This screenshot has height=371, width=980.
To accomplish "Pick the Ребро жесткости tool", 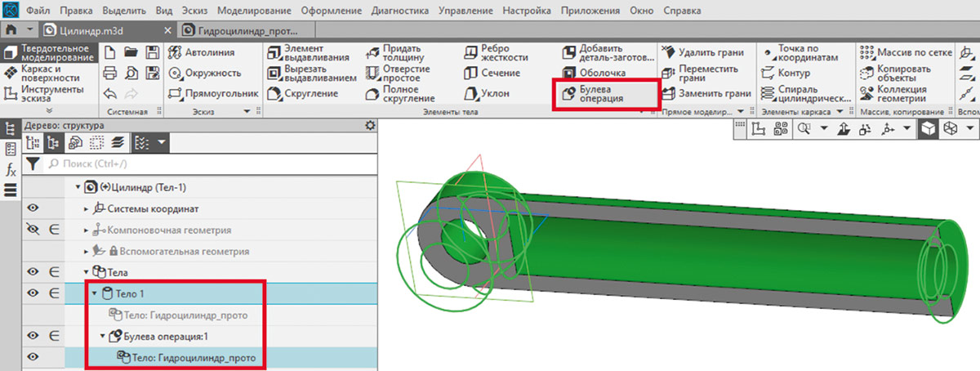I will (x=497, y=53).
